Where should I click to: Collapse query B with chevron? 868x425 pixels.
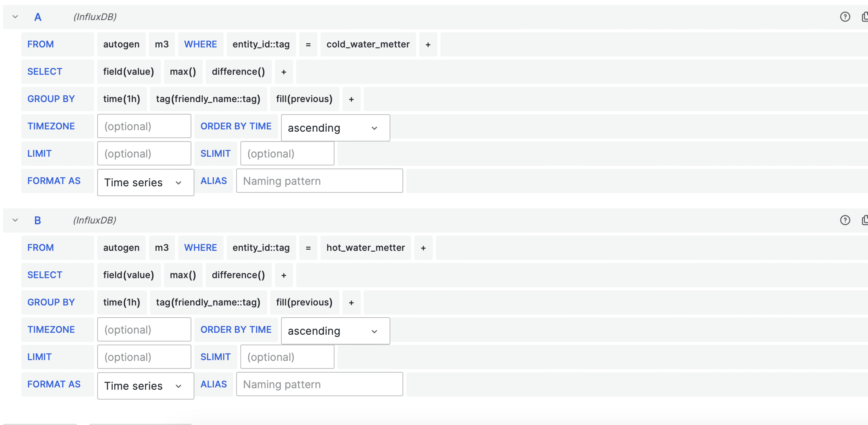15,220
